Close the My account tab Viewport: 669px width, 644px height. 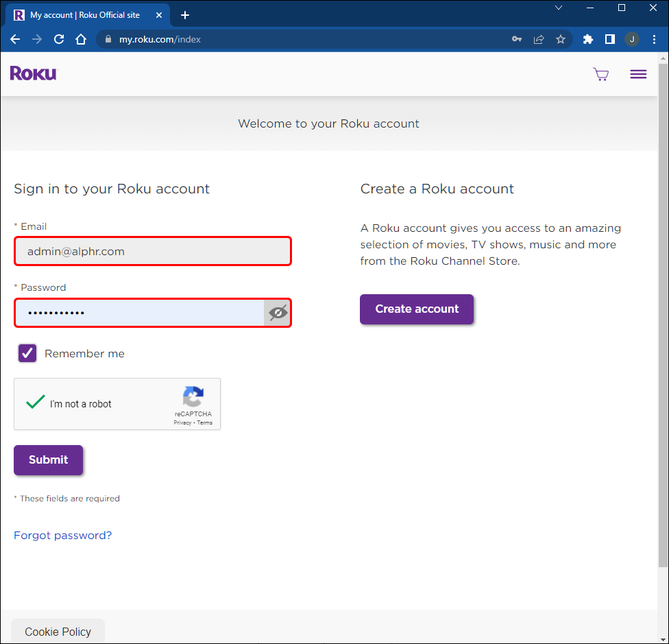click(159, 15)
